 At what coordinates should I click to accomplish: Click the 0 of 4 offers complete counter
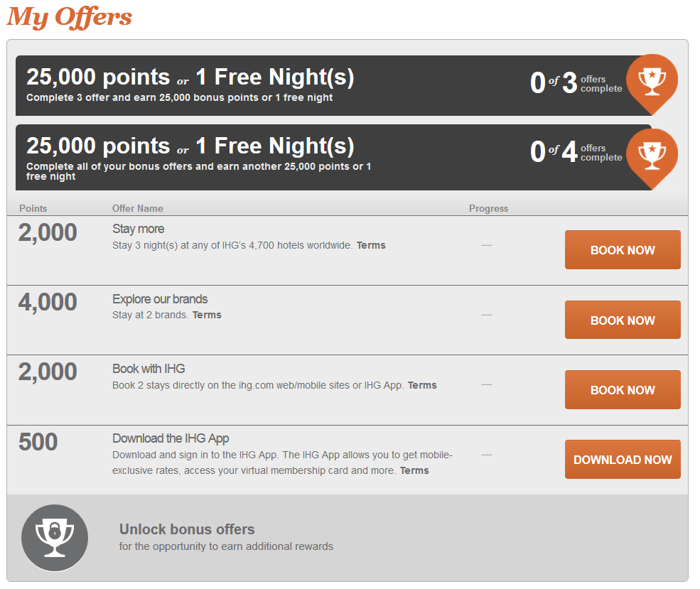576,153
